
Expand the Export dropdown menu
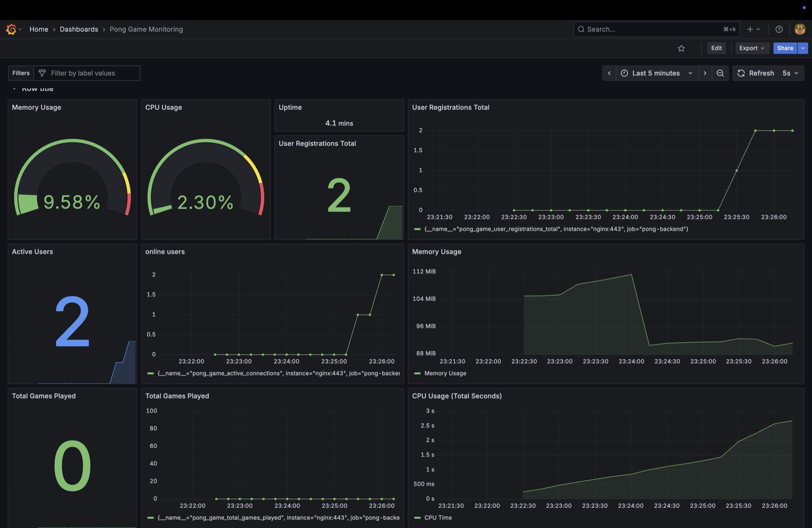(x=752, y=48)
